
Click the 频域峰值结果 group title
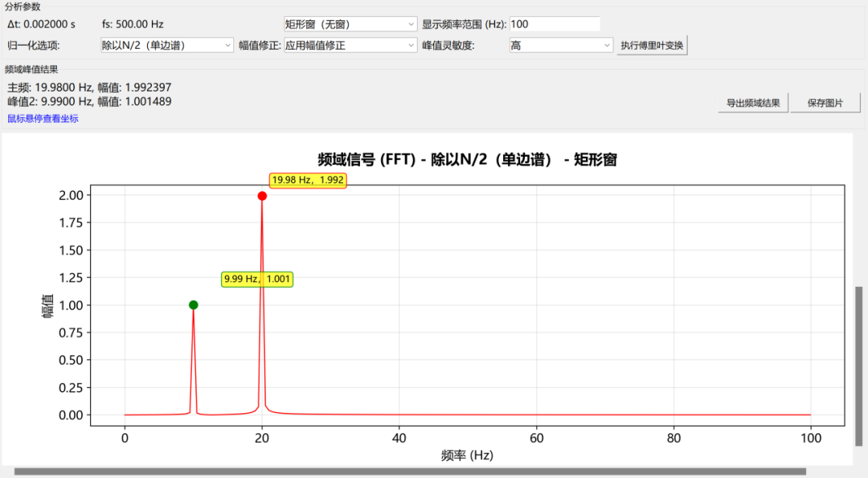pos(31,69)
